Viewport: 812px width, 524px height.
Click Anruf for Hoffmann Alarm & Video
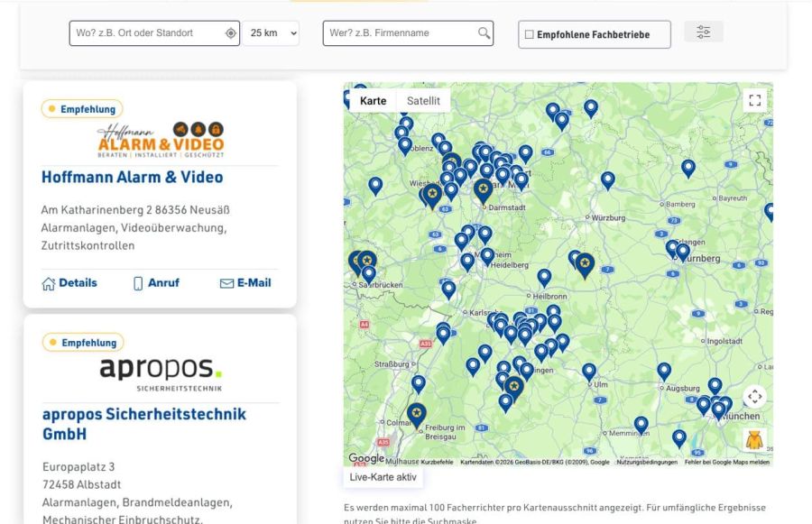point(156,283)
